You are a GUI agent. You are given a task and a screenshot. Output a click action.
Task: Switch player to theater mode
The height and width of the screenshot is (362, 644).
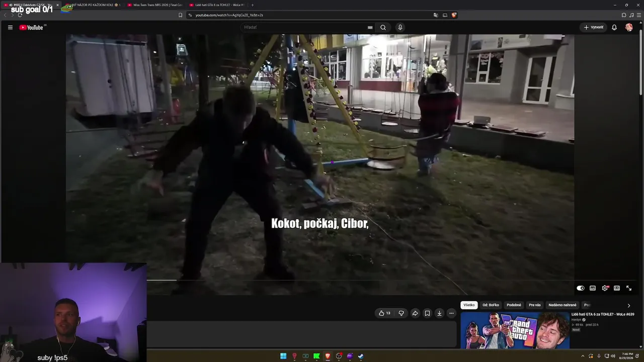tap(617, 288)
